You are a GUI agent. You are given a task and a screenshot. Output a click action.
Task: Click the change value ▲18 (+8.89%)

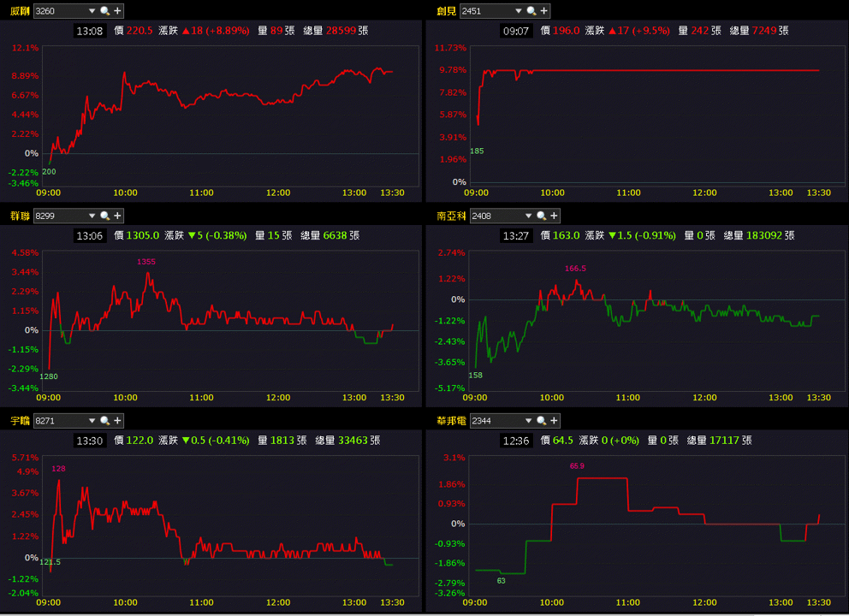[x=216, y=31]
